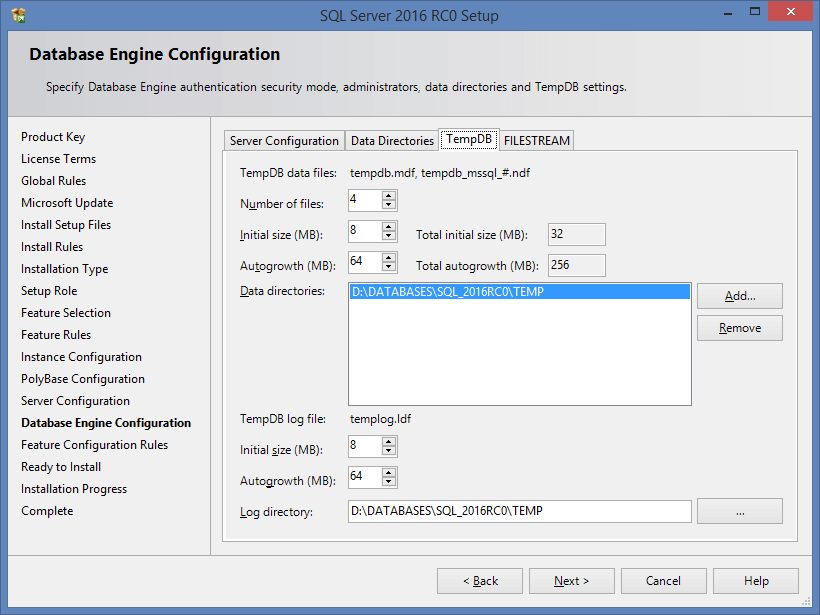
Task: Click Setup Role step
Action: click(49, 291)
